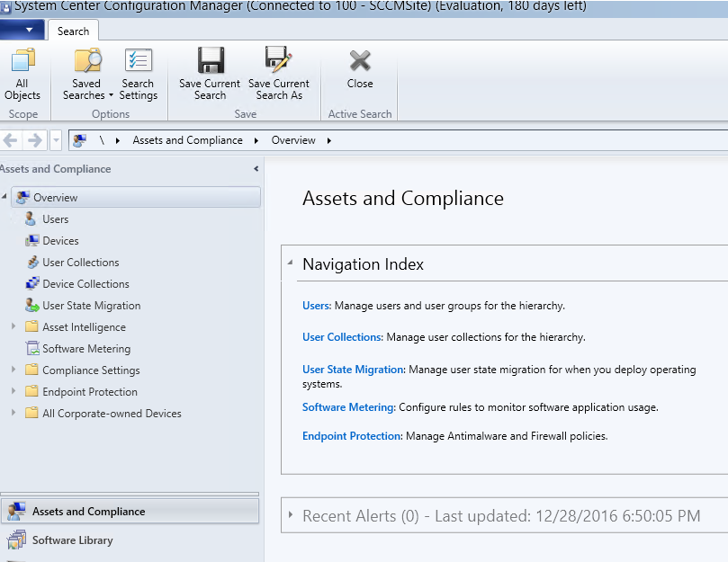Open the User Collections link
Screen dimensions: 728x562
(x=342, y=337)
